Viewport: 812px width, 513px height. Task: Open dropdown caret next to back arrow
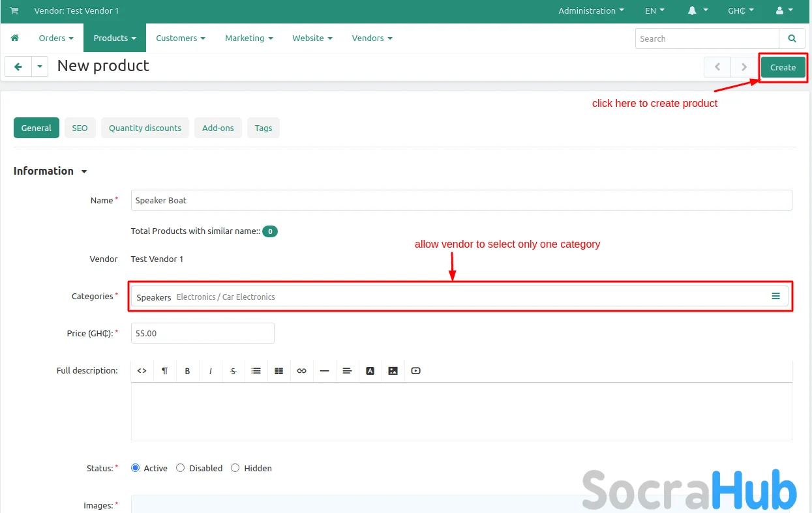(x=40, y=66)
